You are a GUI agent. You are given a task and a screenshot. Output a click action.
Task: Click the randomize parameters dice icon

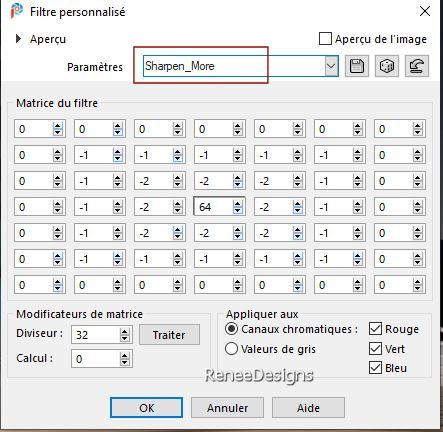click(x=387, y=66)
